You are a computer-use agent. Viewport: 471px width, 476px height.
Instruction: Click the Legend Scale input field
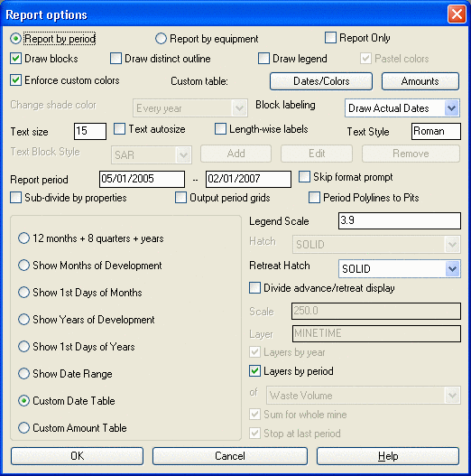point(400,220)
